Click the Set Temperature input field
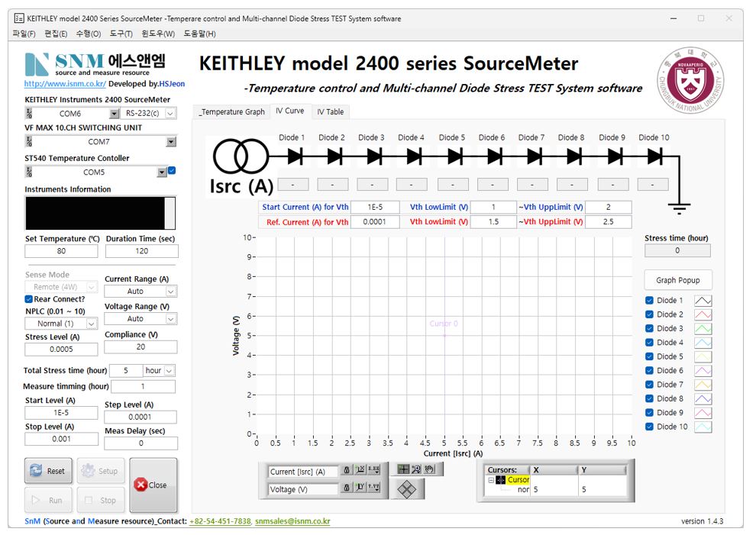Screen dimensions: 756x535 pos(61,251)
